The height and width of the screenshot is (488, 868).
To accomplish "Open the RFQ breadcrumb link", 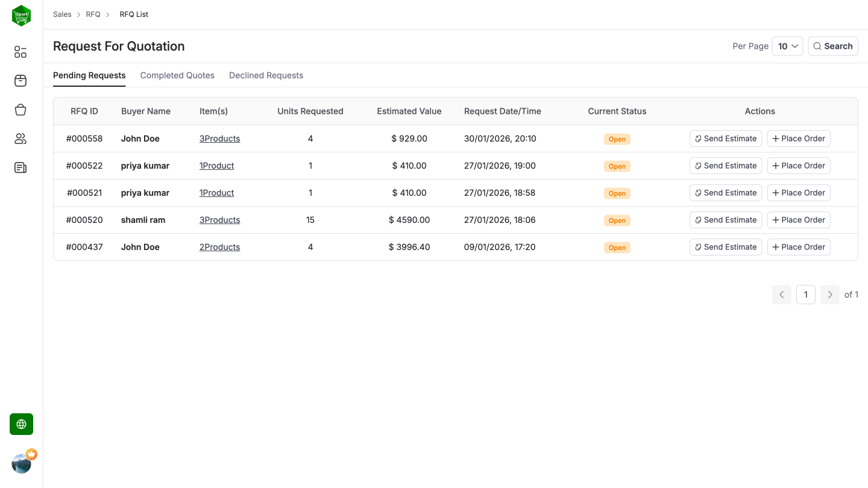I will (x=93, y=14).
